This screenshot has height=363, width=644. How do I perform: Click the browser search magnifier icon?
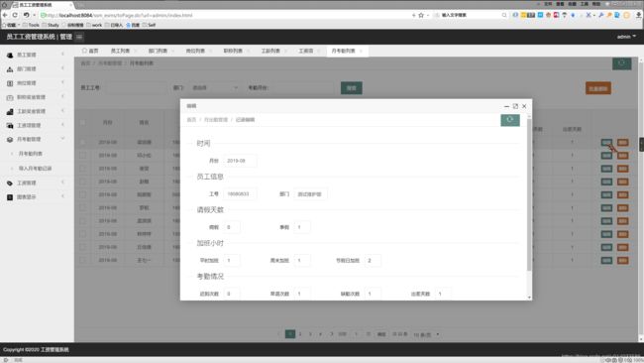click(504, 15)
